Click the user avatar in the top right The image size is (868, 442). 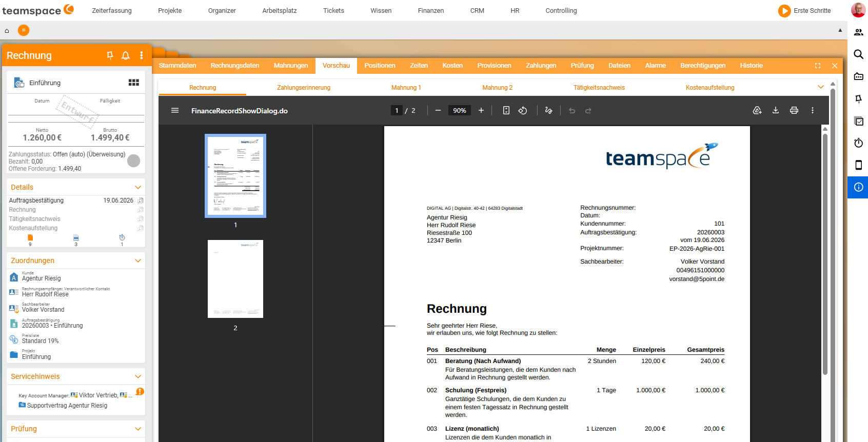tap(858, 10)
